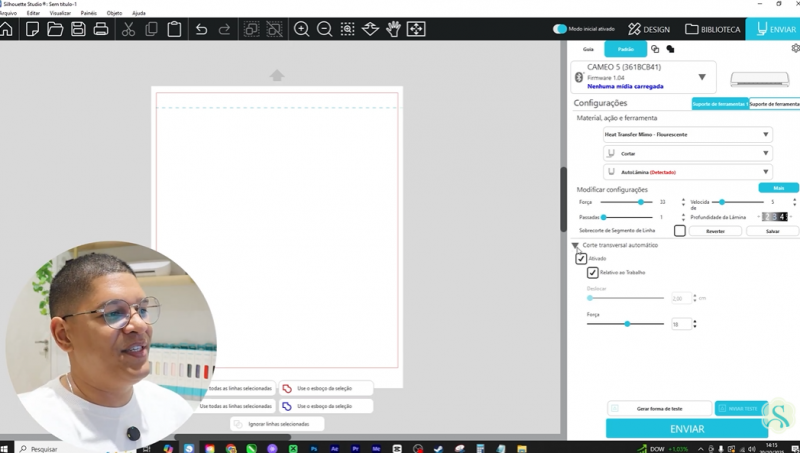Image resolution: width=800 pixels, height=453 pixels.
Task: Adjust the Velocidade slider
Action: 722,202
